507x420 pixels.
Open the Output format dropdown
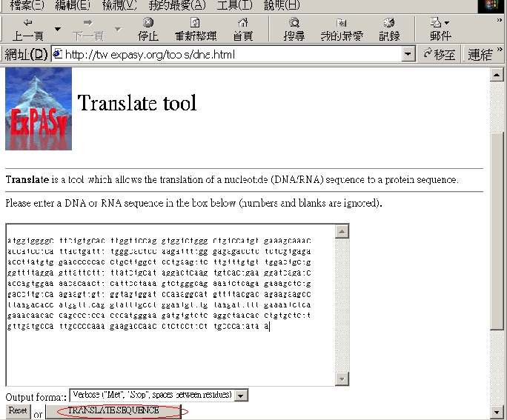tap(241, 396)
